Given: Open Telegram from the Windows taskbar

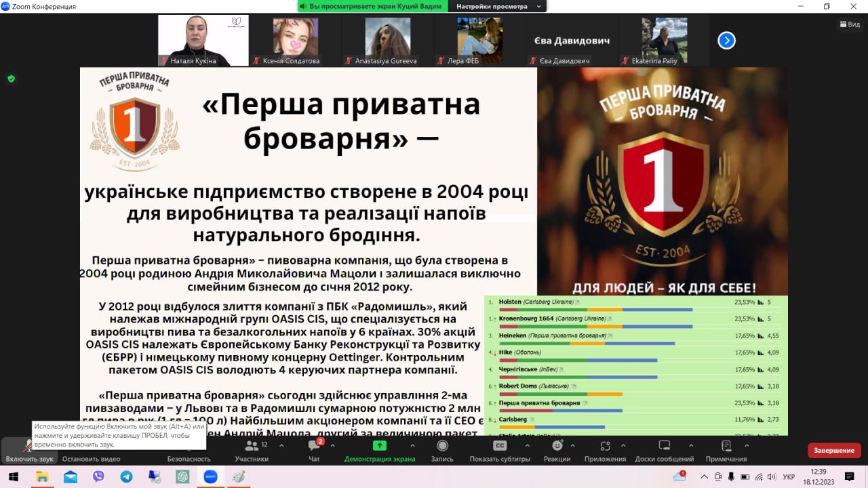Looking at the screenshot, I should tap(126, 476).
